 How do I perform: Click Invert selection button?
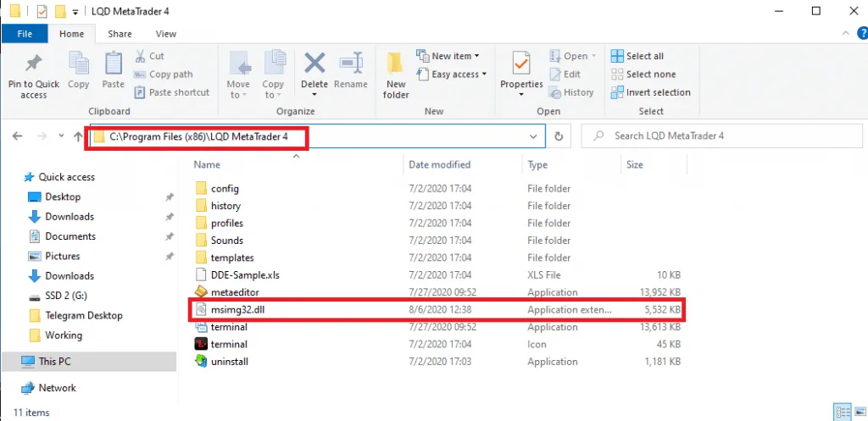click(651, 92)
